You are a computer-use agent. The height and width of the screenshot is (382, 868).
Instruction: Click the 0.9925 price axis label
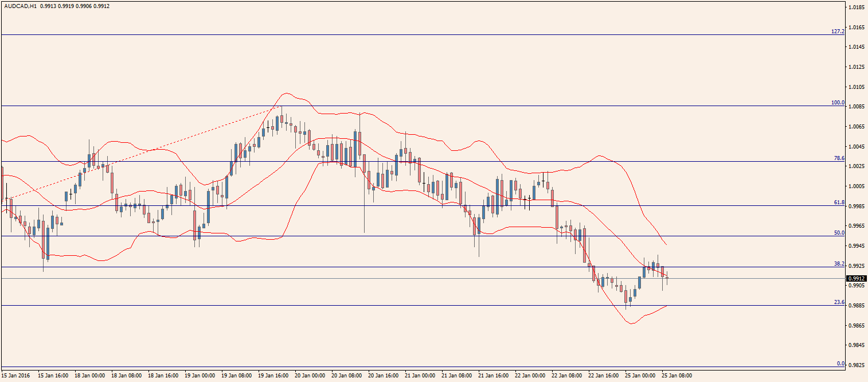[x=857, y=266]
